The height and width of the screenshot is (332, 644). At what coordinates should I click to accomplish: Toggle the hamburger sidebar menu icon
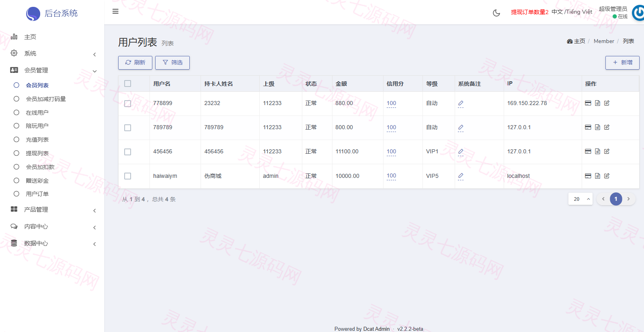click(115, 11)
